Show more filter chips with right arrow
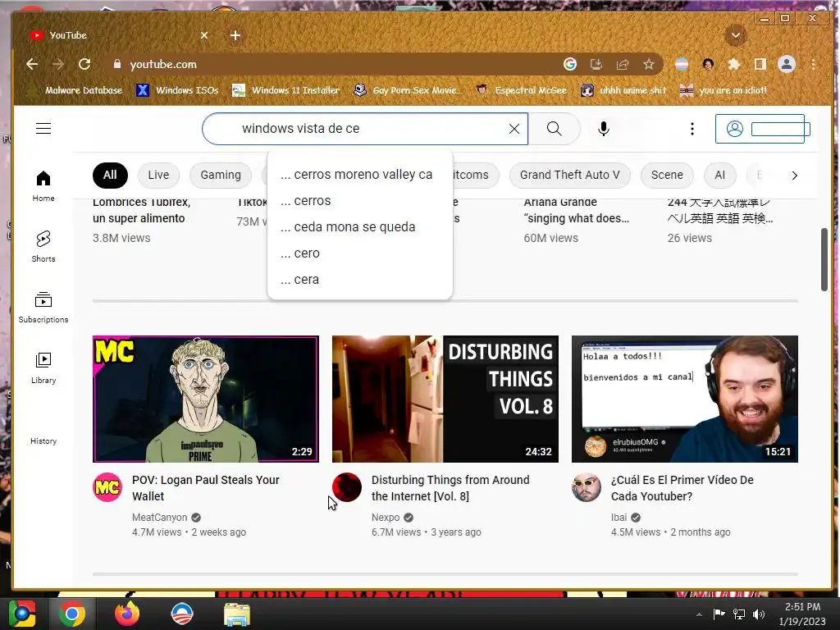Screen dimensions: 840x630 (x=794, y=176)
